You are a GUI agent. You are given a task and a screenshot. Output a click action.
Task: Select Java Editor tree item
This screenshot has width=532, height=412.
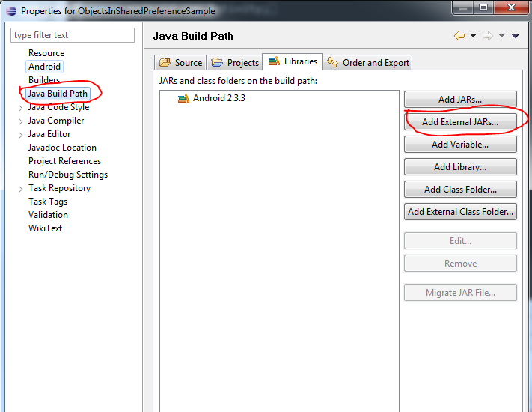(49, 134)
